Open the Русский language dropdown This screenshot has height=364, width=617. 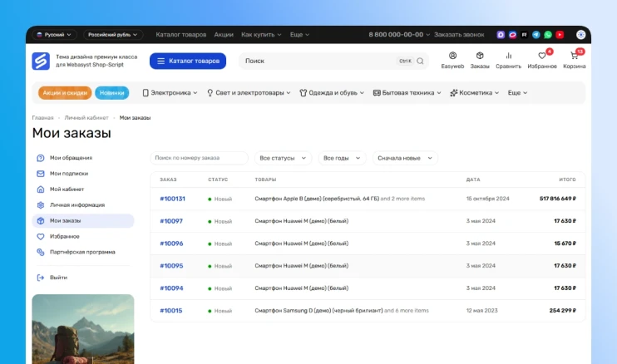coord(54,35)
